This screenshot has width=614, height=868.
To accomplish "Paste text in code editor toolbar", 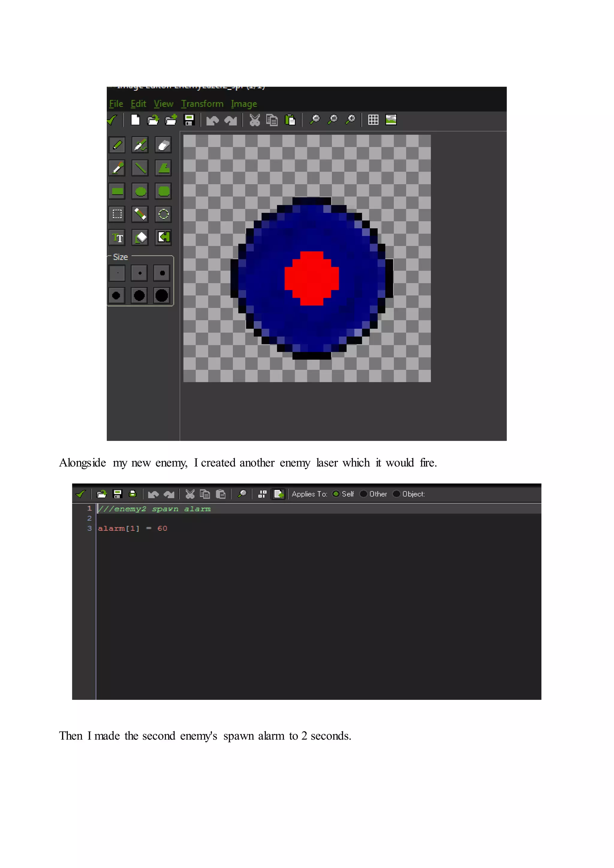I will pyautogui.click(x=220, y=494).
